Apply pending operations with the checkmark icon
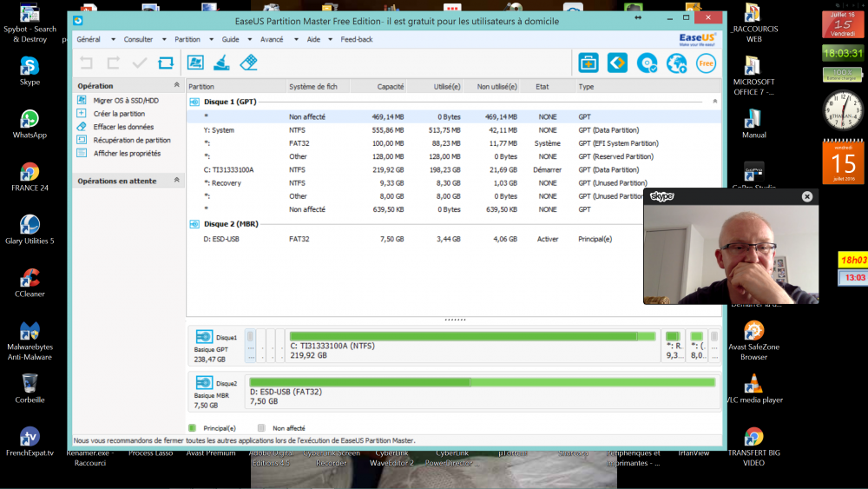 139,63
